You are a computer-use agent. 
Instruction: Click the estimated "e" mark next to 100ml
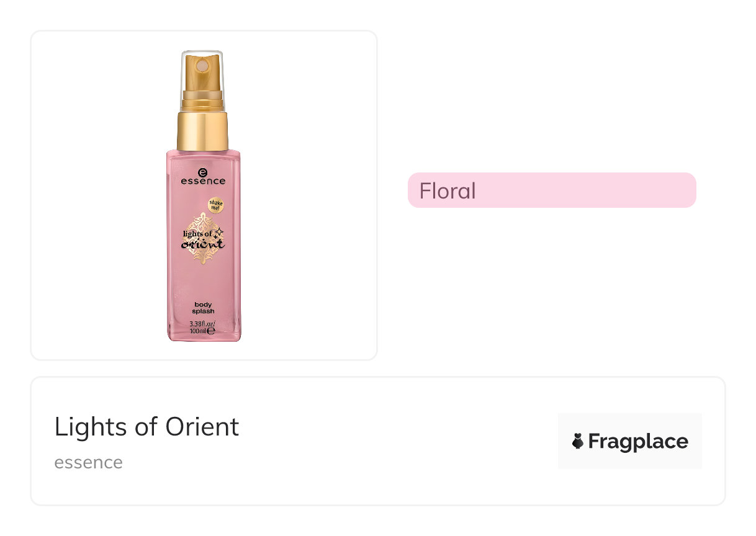(211, 331)
